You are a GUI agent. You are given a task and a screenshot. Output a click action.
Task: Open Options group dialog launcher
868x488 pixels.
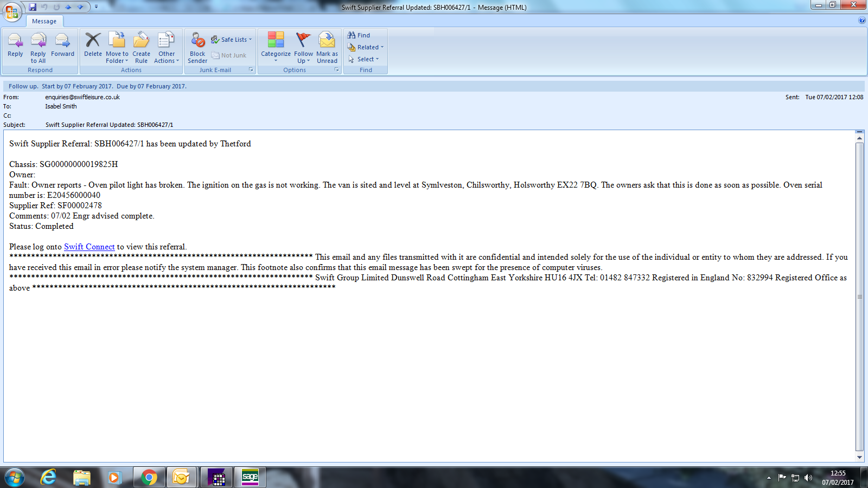coord(337,70)
